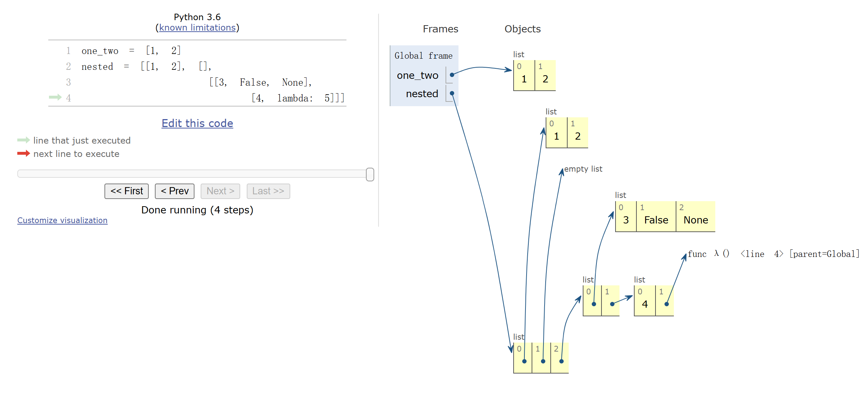868x398 pixels.
Task: Open Customize visualization link
Action: 62,220
